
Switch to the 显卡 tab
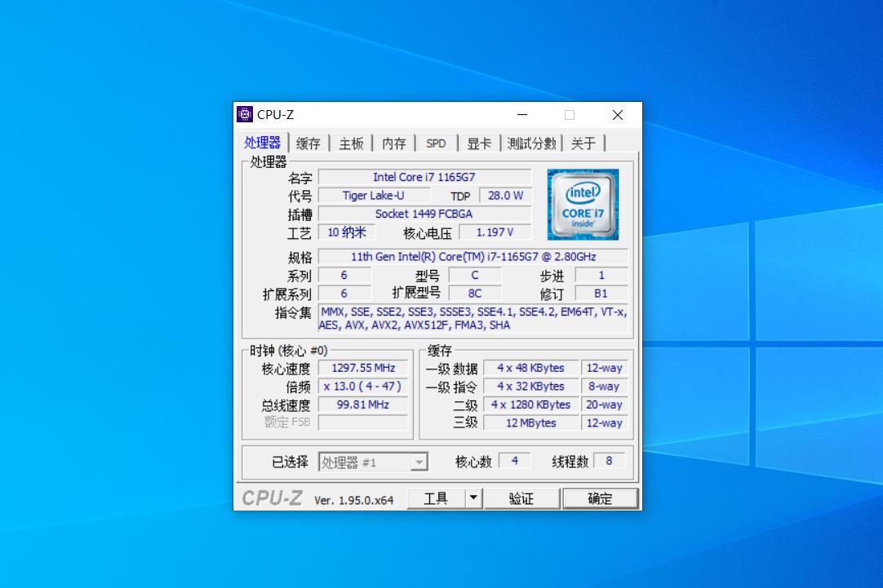(x=479, y=142)
